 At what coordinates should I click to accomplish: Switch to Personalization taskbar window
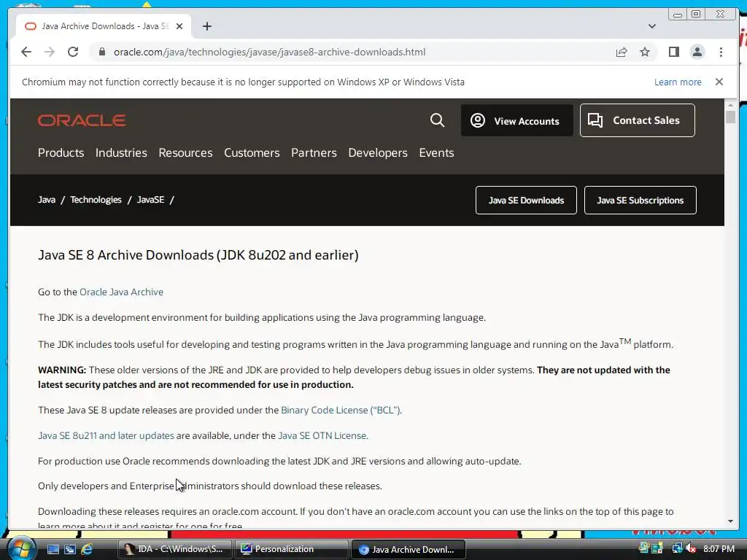[x=291, y=550]
